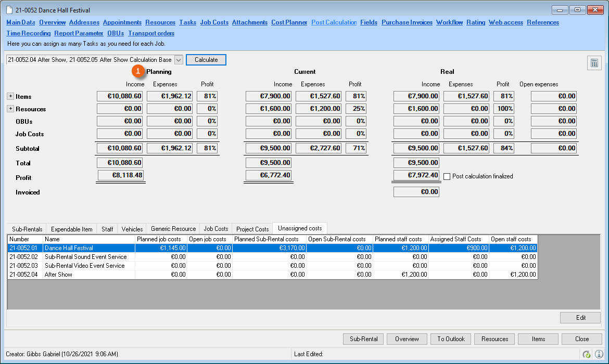Click the refresh status icon with green check

pyautogui.click(x=587, y=354)
